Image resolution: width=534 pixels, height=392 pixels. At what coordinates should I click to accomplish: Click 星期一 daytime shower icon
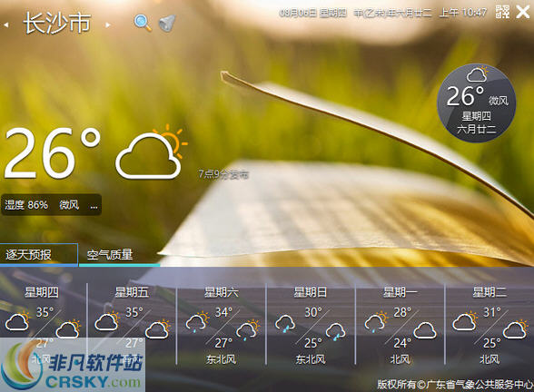[x=376, y=321]
